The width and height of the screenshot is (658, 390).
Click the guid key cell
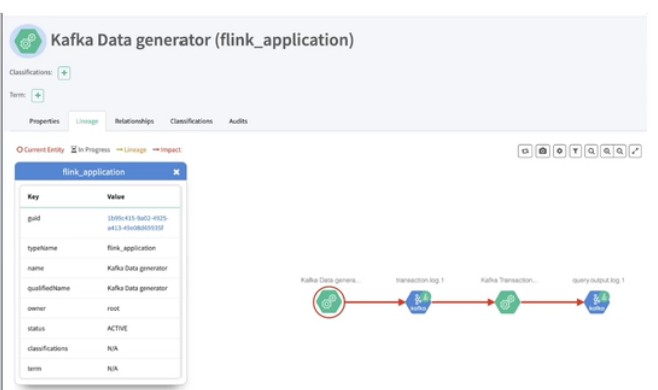(34, 218)
